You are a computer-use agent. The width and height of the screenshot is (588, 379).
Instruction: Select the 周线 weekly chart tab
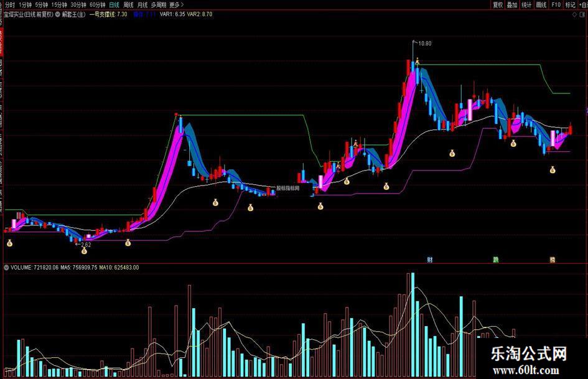pyautogui.click(x=128, y=5)
